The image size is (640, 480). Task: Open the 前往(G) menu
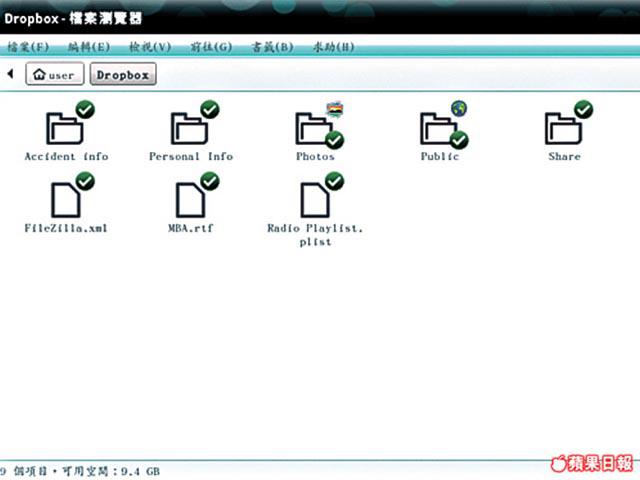[x=211, y=47]
